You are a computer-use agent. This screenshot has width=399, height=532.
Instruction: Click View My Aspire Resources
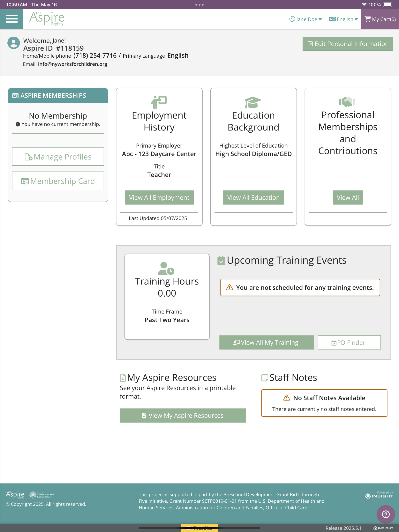[x=183, y=415]
